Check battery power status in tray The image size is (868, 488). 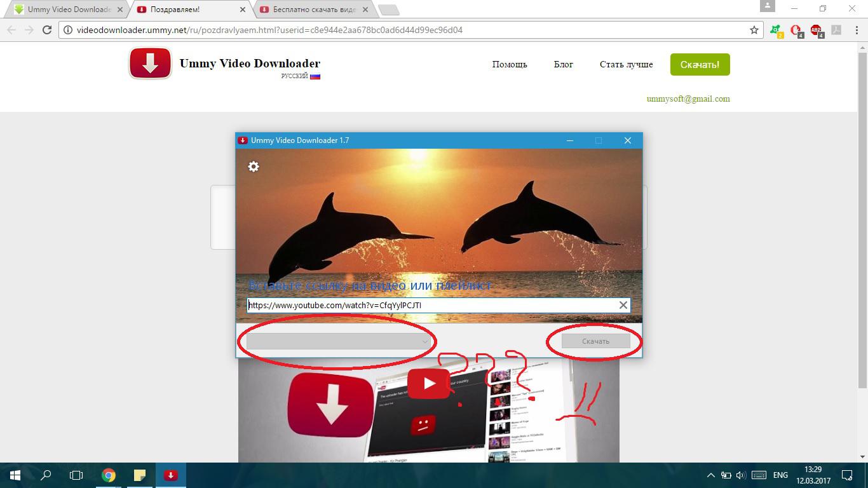coord(726,475)
